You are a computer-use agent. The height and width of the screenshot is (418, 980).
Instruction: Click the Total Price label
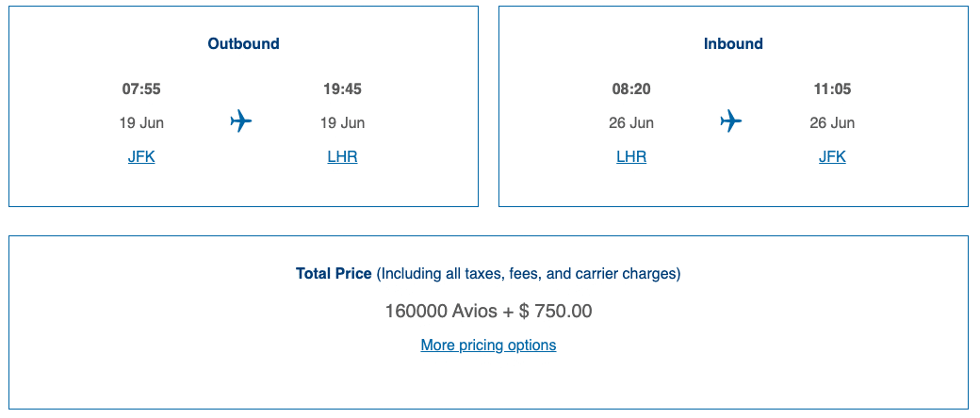click(x=334, y=274)
